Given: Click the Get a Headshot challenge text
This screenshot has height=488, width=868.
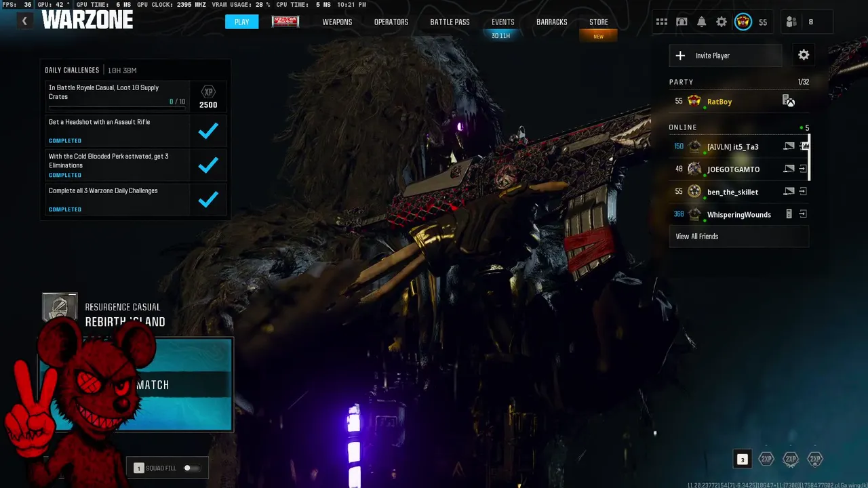Looking at the screenshot, I should point(99,122).
